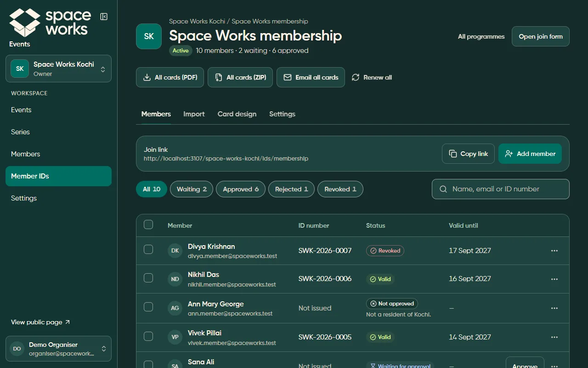Viewport: 588px width, 368px height.
Task: Open row menu for Nikhil Das
Action: point(554,279)
